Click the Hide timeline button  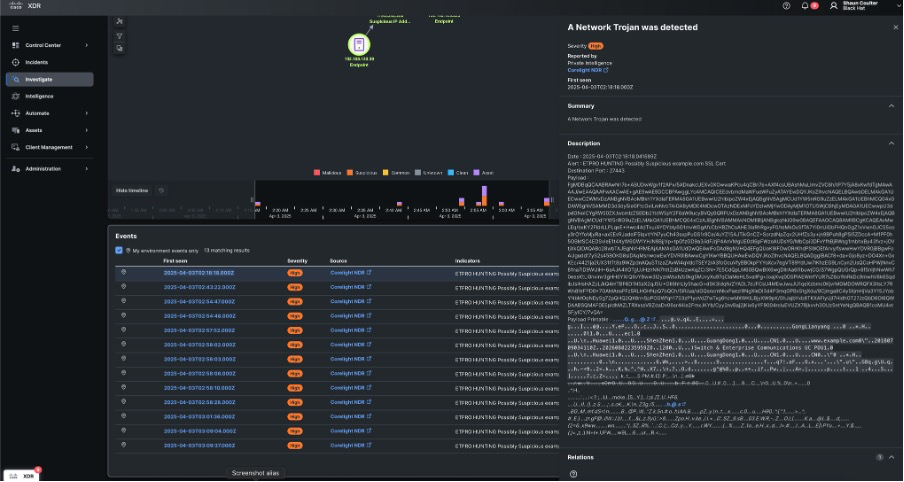pos(133,189)
